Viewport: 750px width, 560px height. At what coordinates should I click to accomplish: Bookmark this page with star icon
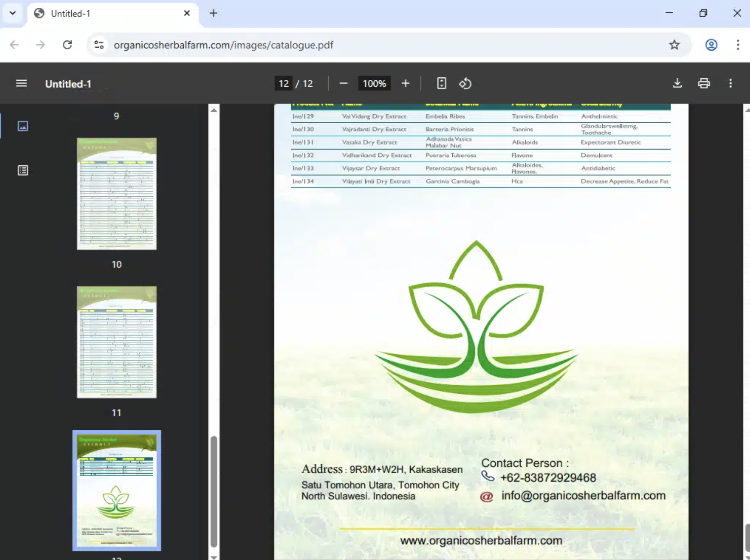(x=674, y=45)
